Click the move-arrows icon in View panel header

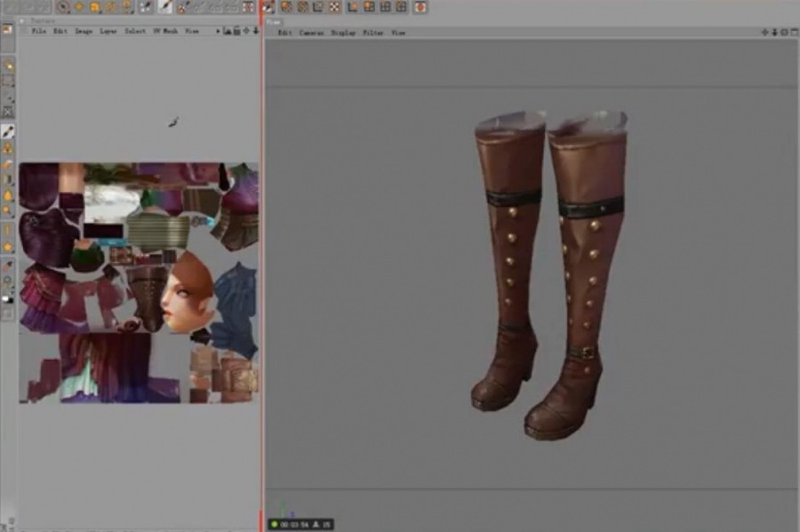click(764, 33)
